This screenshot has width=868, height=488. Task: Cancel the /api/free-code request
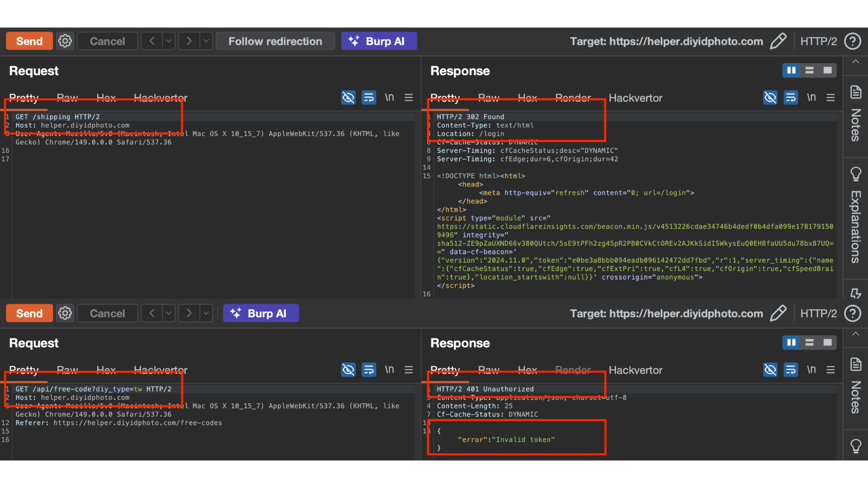pos(107,313)
